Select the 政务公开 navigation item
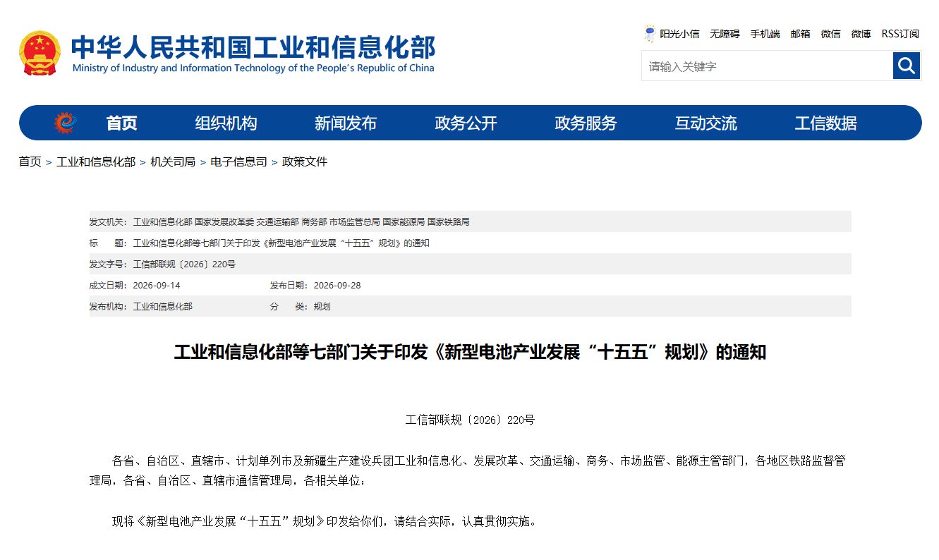Viewport: 939px width, 560px height. click(466, 123)
